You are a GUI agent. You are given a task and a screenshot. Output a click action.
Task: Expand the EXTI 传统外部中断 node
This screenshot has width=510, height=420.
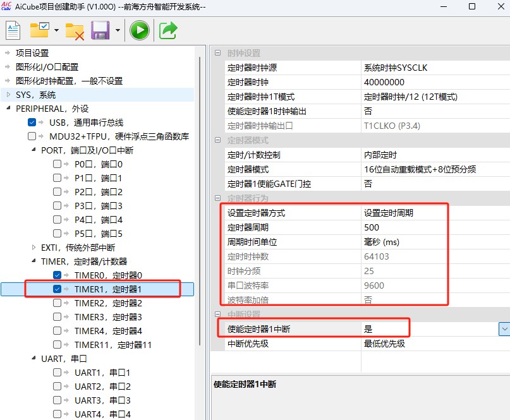[x=34, y=248]
